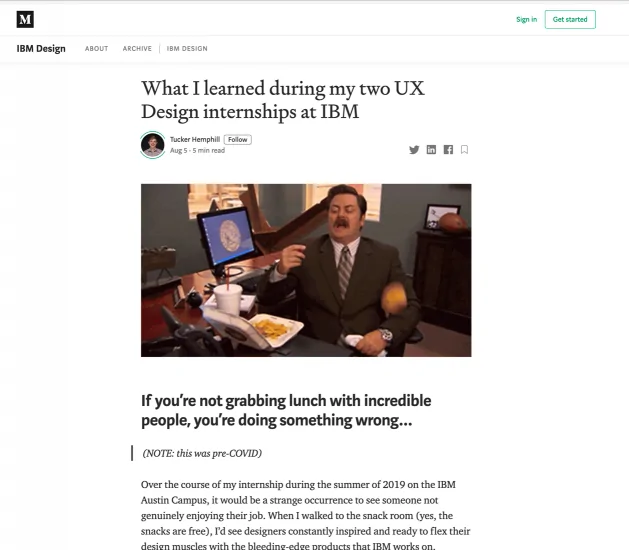Click the Sign in link
The image size is (629, 550).
(x=526, y=19)
